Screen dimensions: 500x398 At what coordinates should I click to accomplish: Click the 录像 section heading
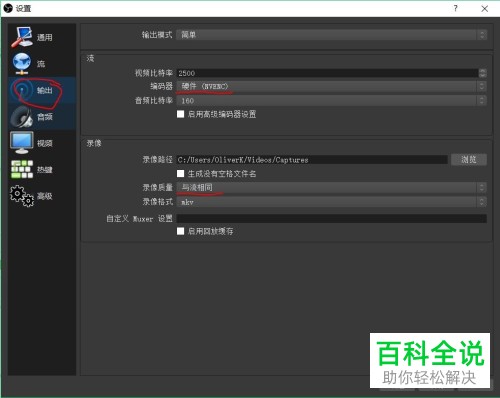(x=94, y=143)
